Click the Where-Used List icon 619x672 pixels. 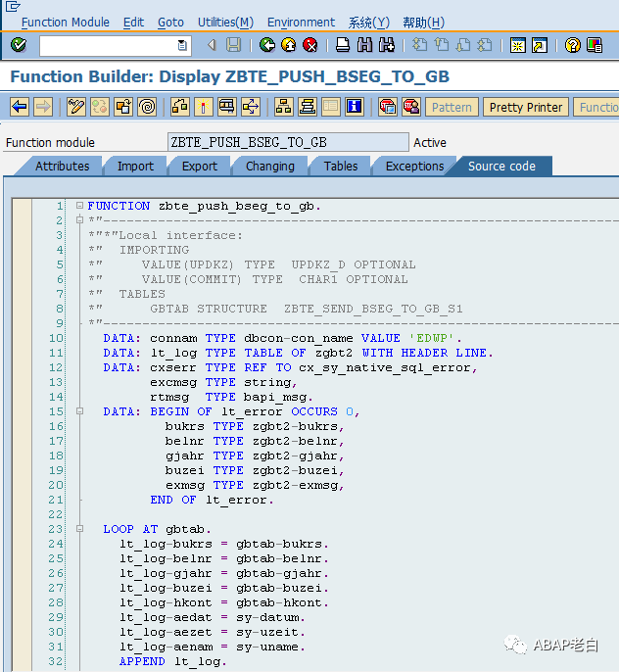(x=251, y=107)
